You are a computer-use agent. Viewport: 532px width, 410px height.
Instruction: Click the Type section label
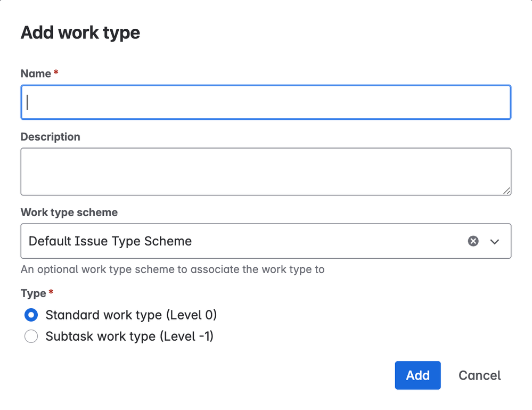point(33,293)
